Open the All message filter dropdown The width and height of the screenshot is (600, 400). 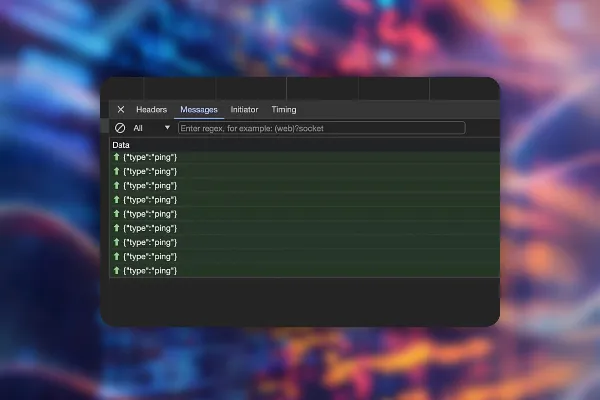[152, 128]
